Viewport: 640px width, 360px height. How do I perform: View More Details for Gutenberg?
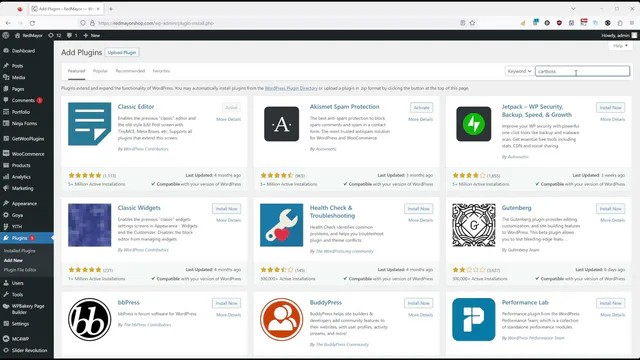[612, 220]
